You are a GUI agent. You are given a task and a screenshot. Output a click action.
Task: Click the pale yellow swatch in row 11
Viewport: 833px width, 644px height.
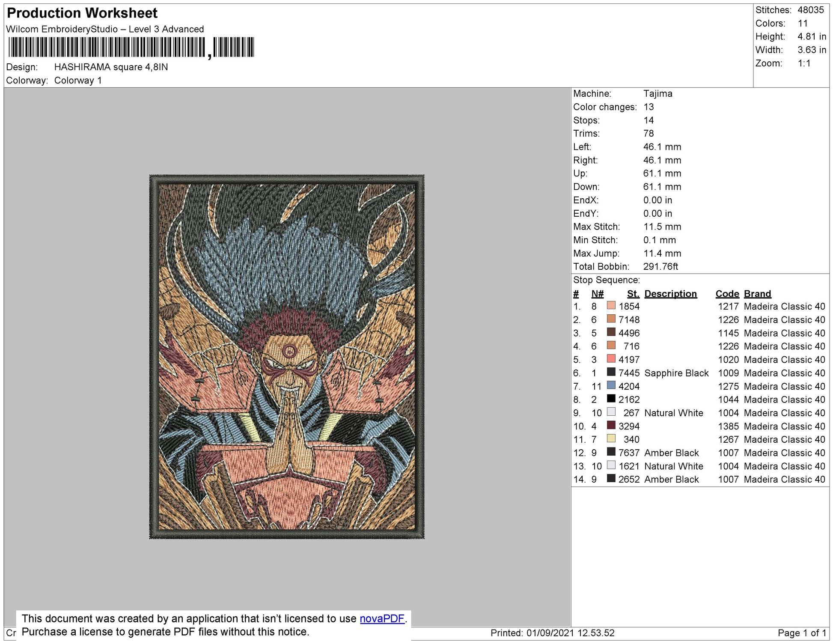coord(611,439)
